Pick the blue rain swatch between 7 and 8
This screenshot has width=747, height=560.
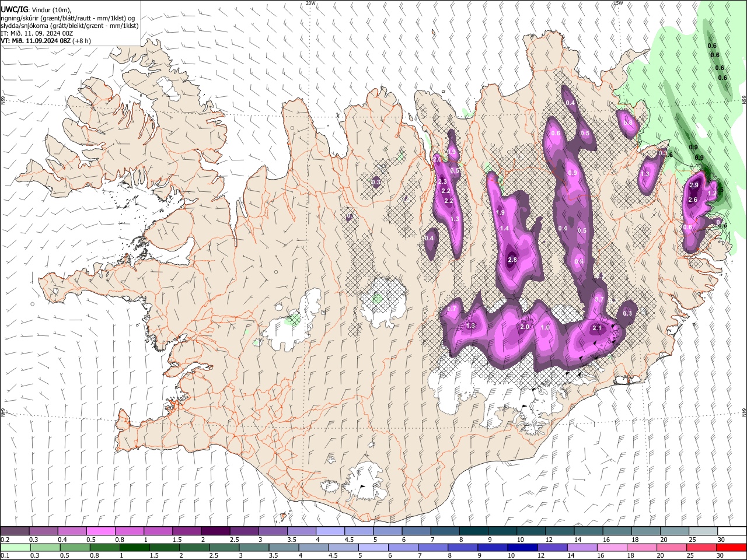point(432,547)
